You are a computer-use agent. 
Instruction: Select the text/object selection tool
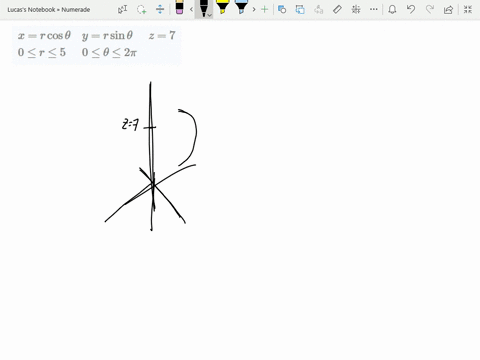tap(123, 9)
